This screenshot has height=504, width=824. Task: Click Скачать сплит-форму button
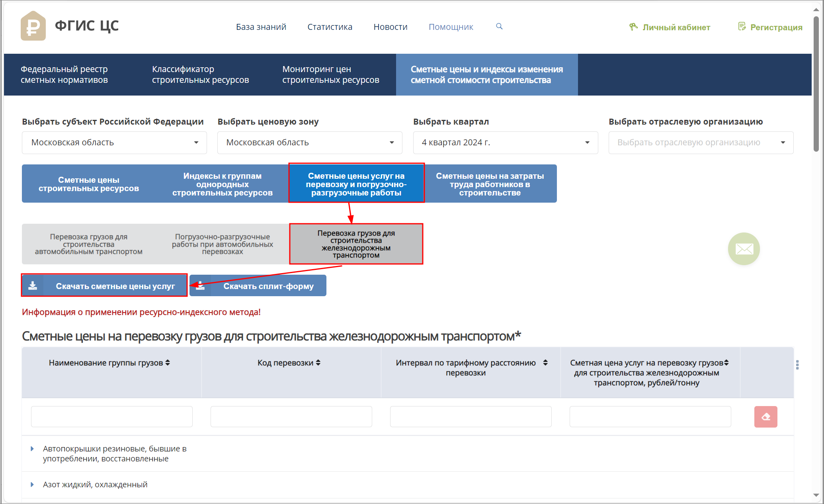point(258,286)
